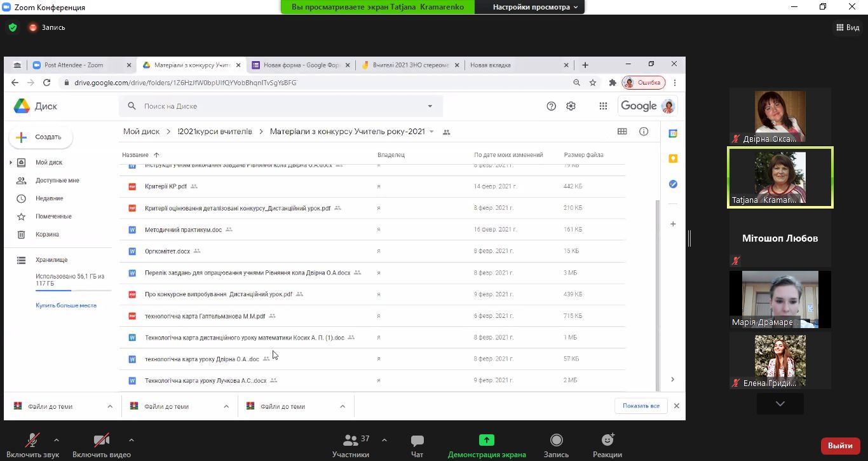Turn on camera with Включить видео
The image size is (868, 461).
tap(101, 444)
